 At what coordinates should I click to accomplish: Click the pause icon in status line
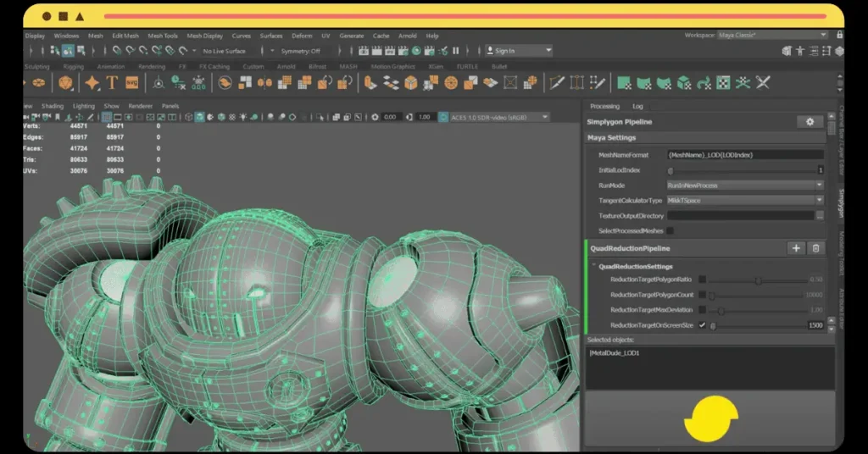click(x=455, y=51)
